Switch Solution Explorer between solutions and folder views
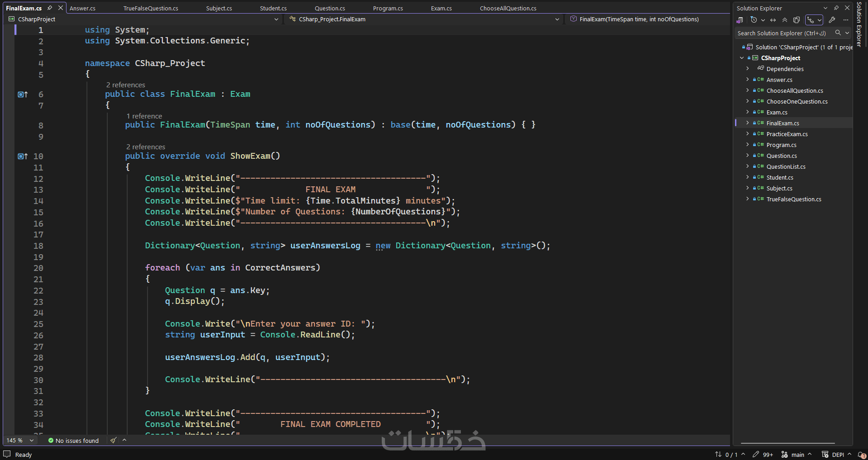 click(x=740, y=20)
